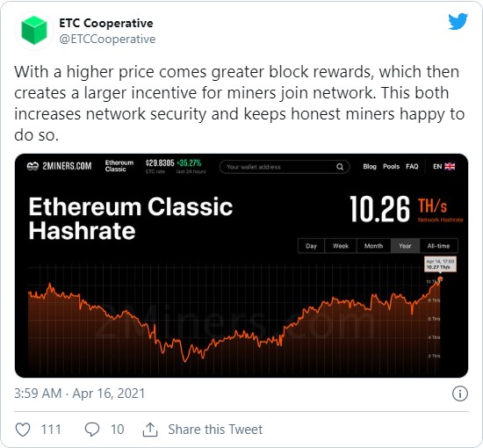The image size is (483, 448).
Task: Click the 2MINERS.COM logo
Action: 60,166
